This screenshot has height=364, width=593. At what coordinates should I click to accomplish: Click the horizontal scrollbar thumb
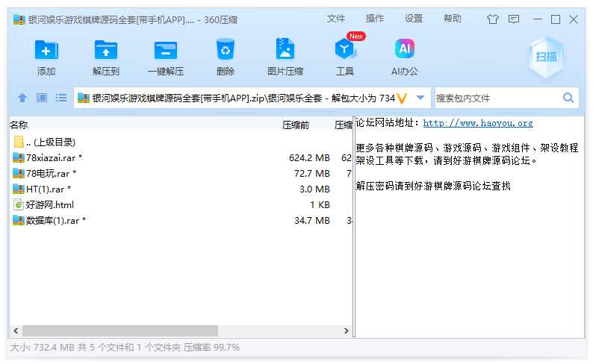pos(120,330)
